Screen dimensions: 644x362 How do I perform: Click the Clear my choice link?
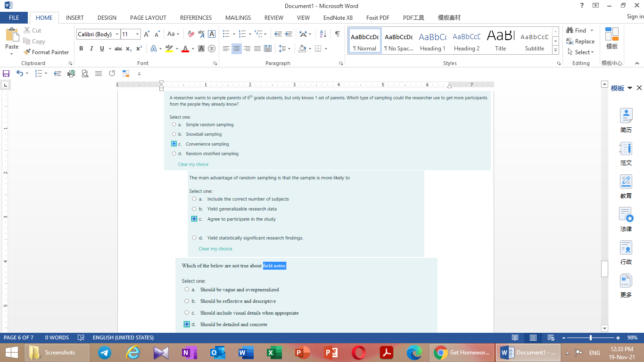193,164
